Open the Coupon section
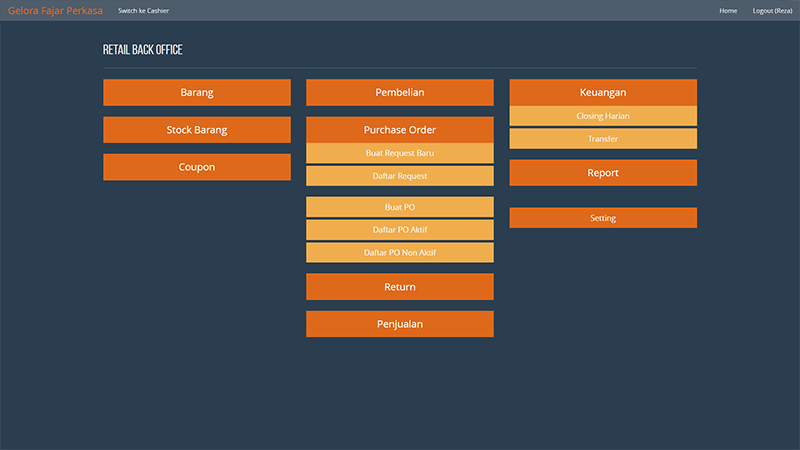 [x=197, y=167]
